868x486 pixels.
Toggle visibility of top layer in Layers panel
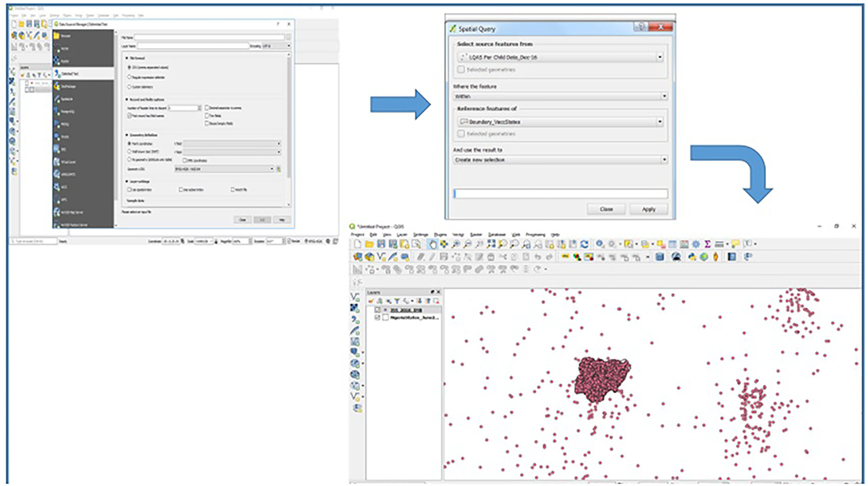pos(377,310)
